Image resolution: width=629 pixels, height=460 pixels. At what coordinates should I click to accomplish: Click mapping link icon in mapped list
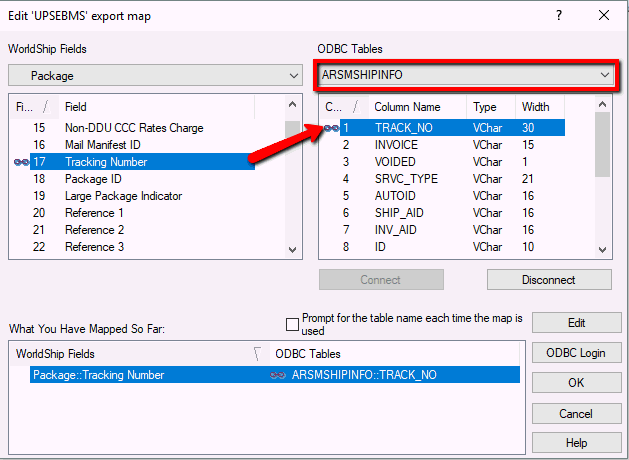tap(278, 375)
